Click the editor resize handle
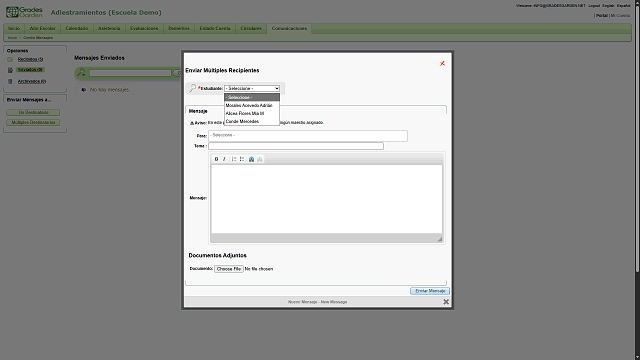The image size is (640, 360). click(x=440, y=239)
